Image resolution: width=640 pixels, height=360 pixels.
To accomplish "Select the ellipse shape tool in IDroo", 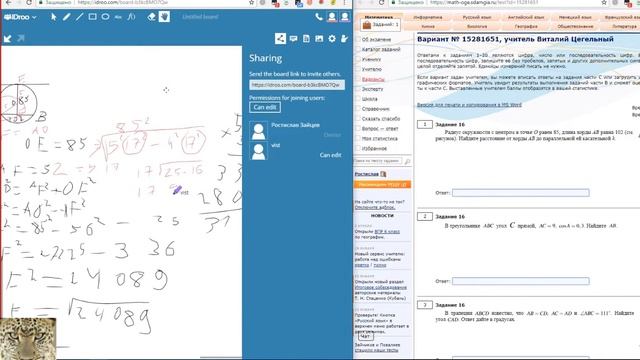I will tap(105, 17).
